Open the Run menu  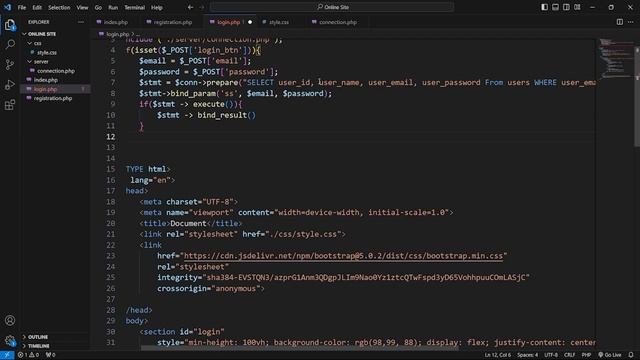113,7
